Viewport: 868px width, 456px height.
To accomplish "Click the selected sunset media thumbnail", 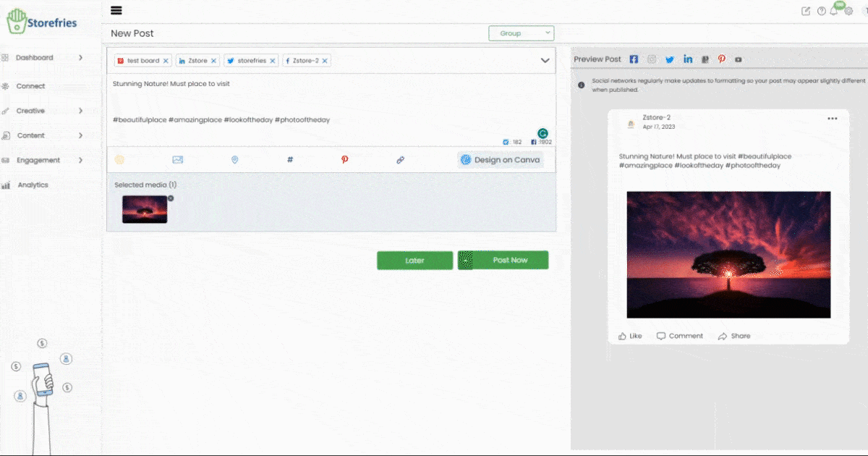I will (x=145, y=209).
